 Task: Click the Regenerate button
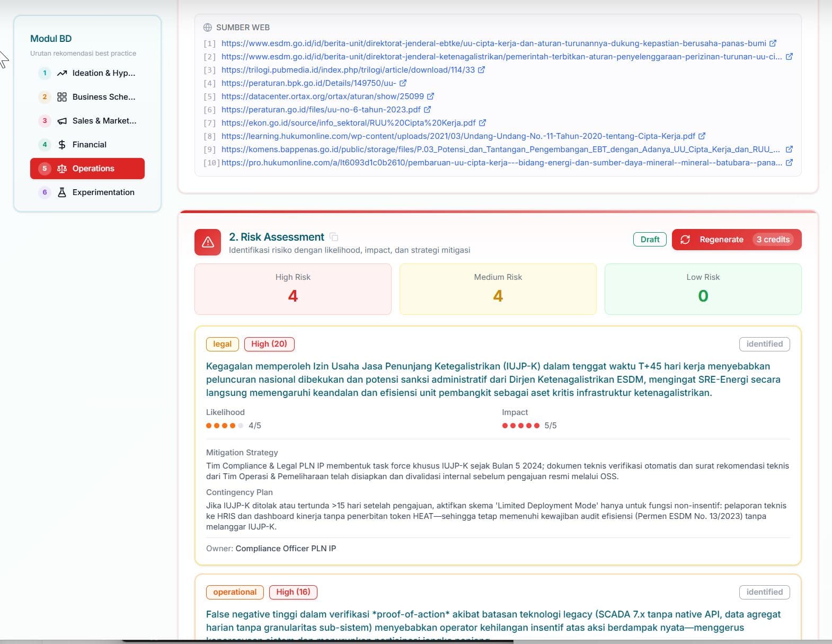coord(737,240)
